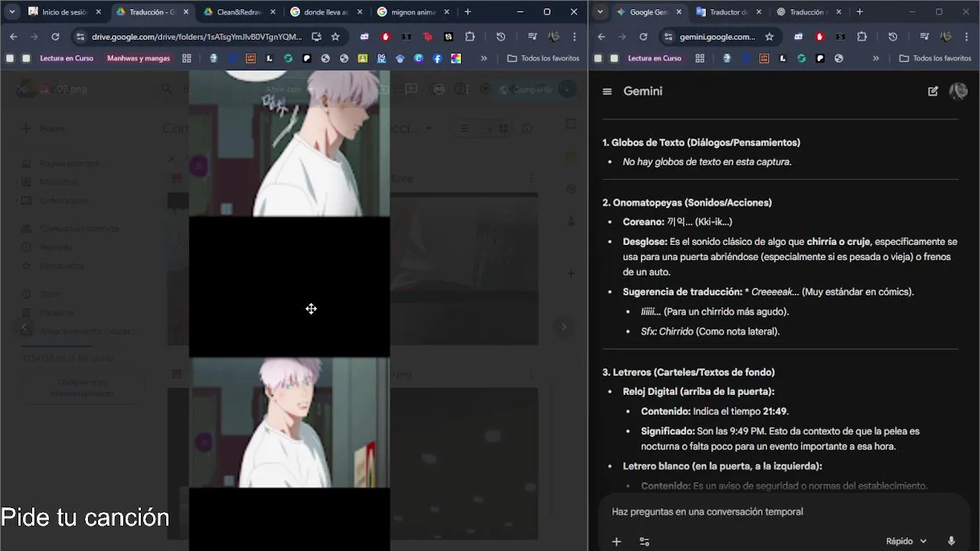
Task: Expand tab search dropdown in Gemini window
Action: point(600,12)
